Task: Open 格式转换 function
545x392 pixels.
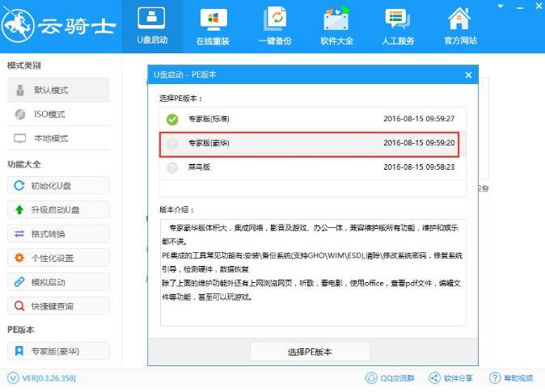Action: tap(58, 234)
